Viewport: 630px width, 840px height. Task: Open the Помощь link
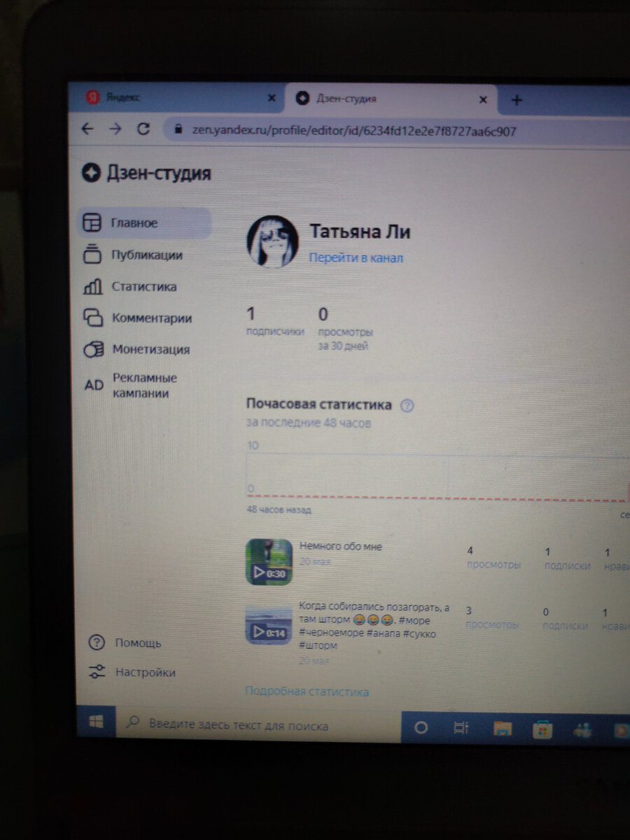tap(138, 643)
